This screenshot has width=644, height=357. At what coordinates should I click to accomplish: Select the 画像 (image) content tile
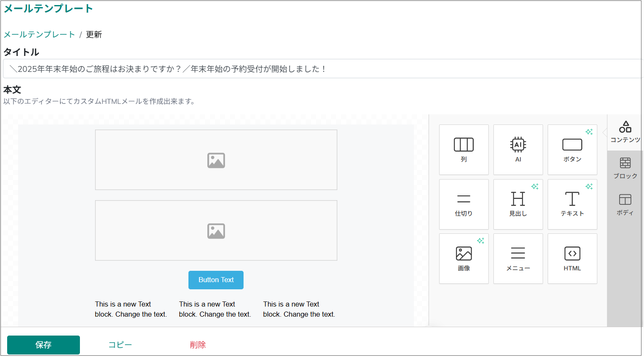click(x=464, y=259)
